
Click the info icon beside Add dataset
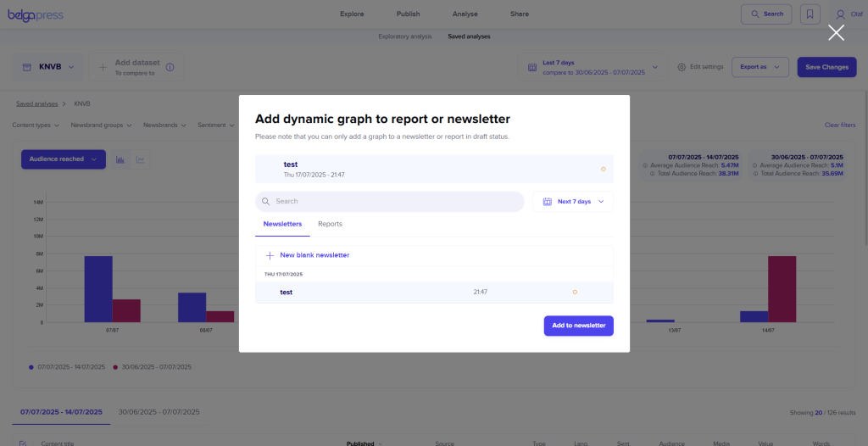(170, 67)
